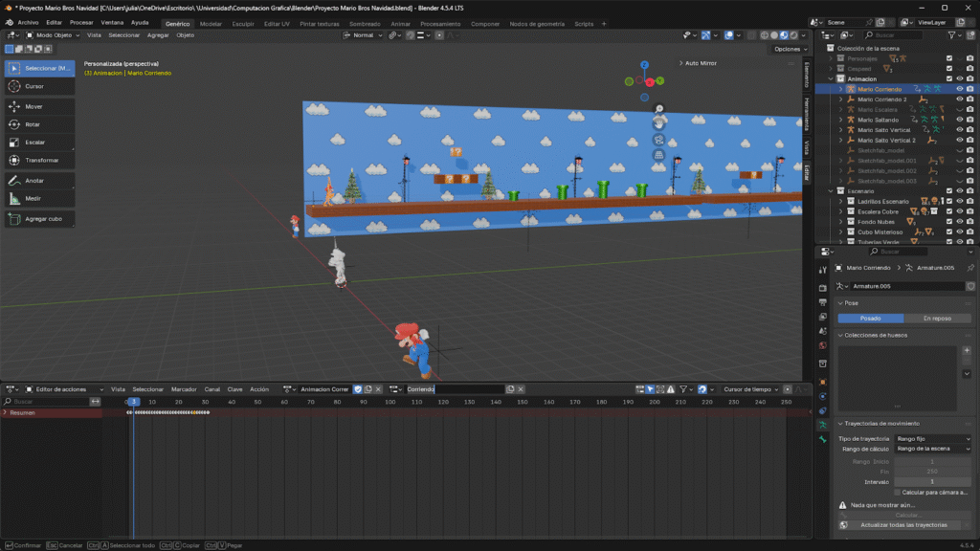Open Tipo de trayectoria dropdown
Screen dimensions: 980x551
click(x=933, y=438)
